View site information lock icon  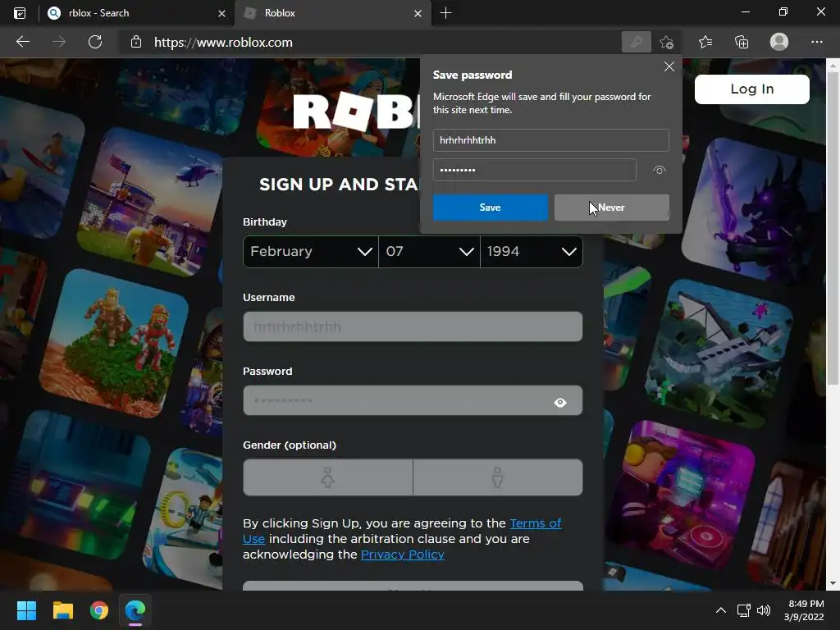[136, 42]
